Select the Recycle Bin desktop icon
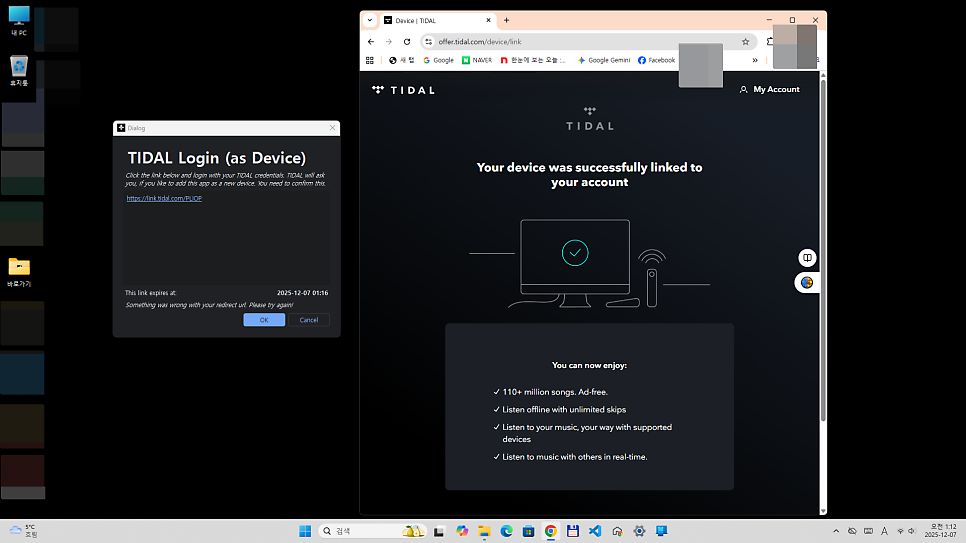Image resolution: width=966 pixels, height=543 pixels. [18, 71]
